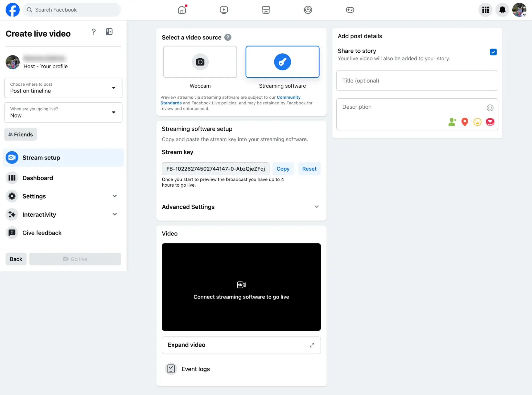Click the Copy stream key button
This screenshot has width=532, height=395.
283,169
